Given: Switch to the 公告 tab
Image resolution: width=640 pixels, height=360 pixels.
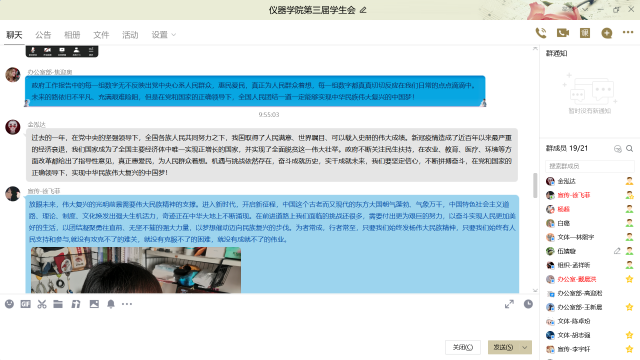Looking at the screenshot, I should point(43,35).
